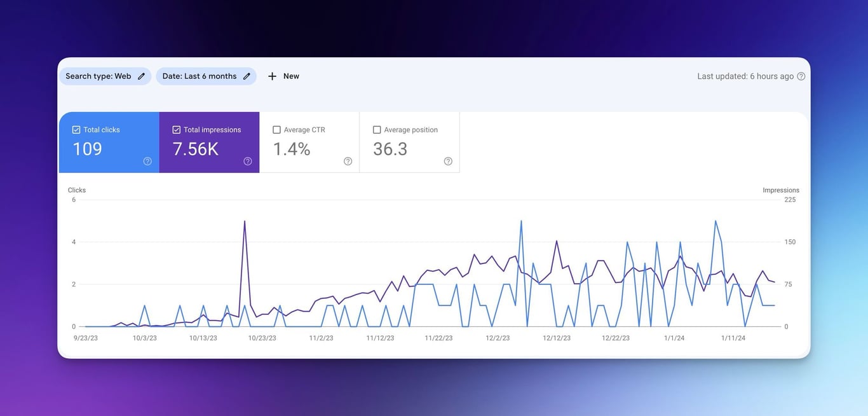The height and width of the screenshot is (416, 868).
Task: Uncheck the Total clicks checkbox
Action: (x=76, y=130)
